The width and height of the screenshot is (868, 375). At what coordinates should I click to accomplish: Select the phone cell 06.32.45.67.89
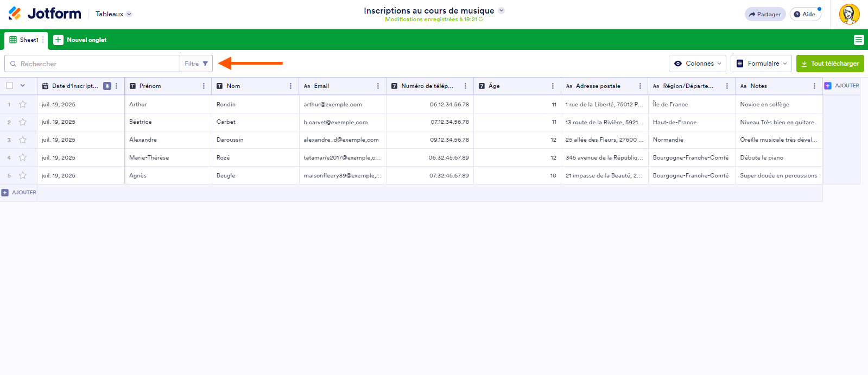point(430,158)
